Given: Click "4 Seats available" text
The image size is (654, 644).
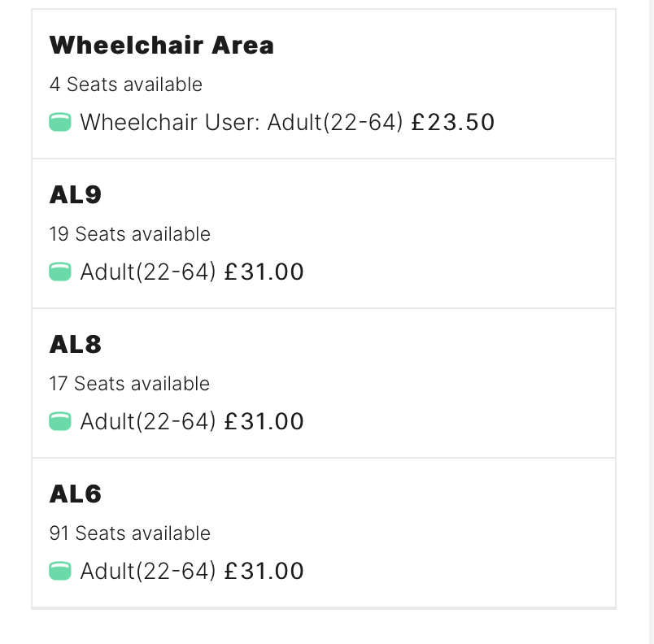Looking at the screenshot, I should click(126, 85).
